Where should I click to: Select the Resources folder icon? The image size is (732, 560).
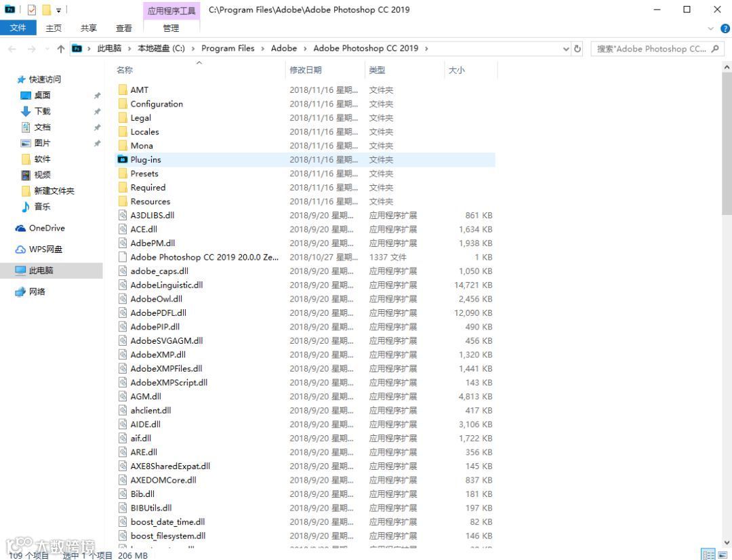(x=123, y=201)
